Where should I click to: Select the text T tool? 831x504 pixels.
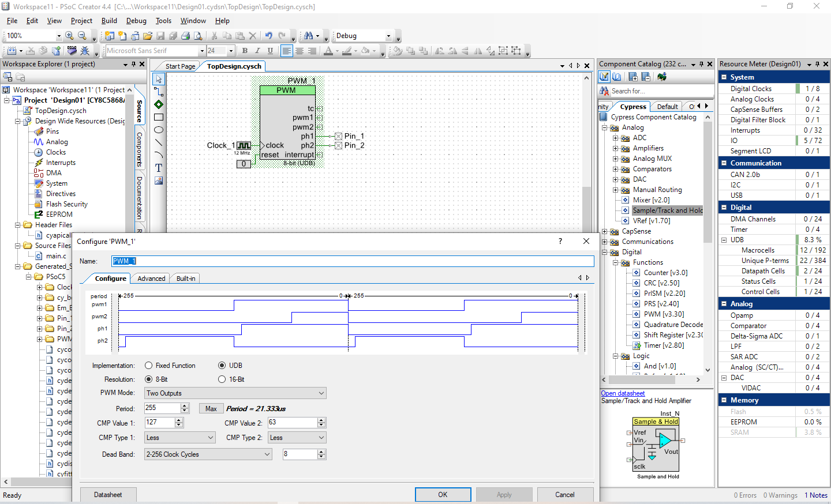(159, 168)
